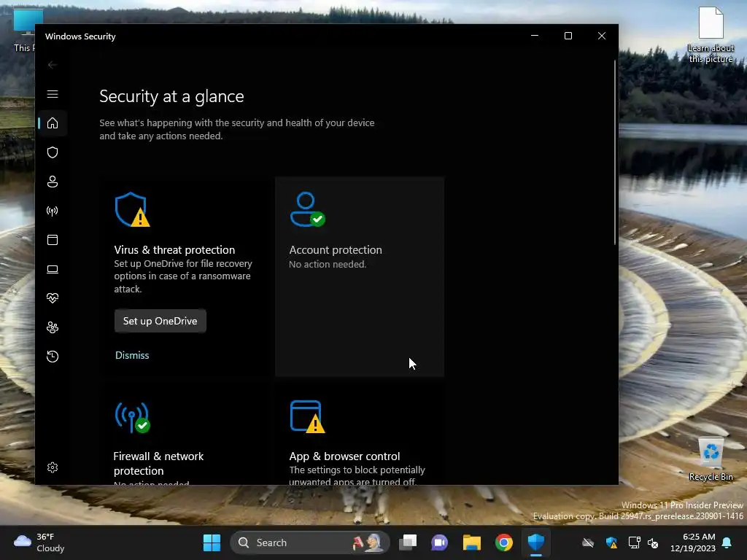747x560 pixels.
Task: Open Device performance & health heart icon
Action: tap(53, 298)
